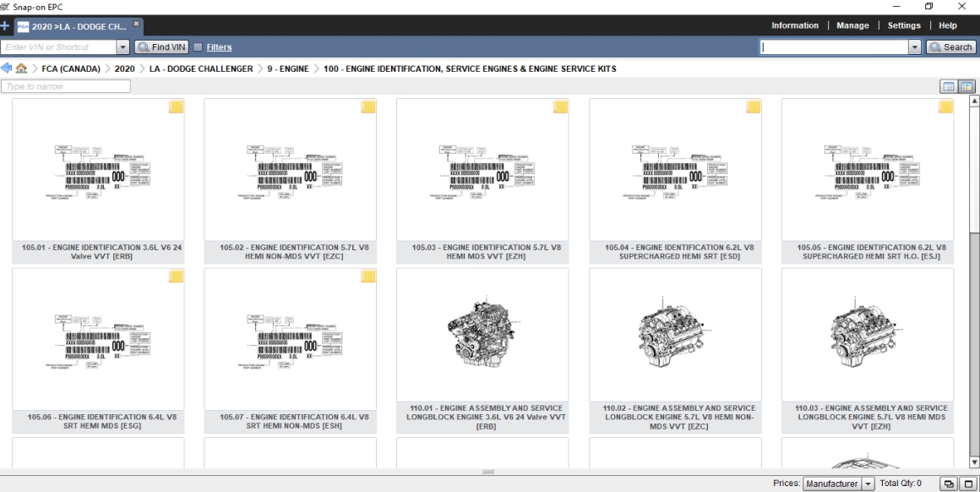Select the 100 - ENGINE IDENTIFICATION breadcrumb

coord(470,68)
